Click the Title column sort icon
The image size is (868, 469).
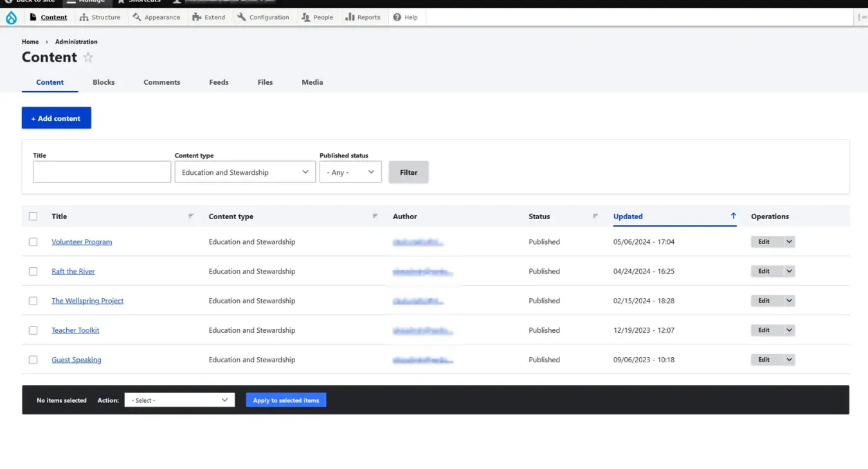click(191, 216)
